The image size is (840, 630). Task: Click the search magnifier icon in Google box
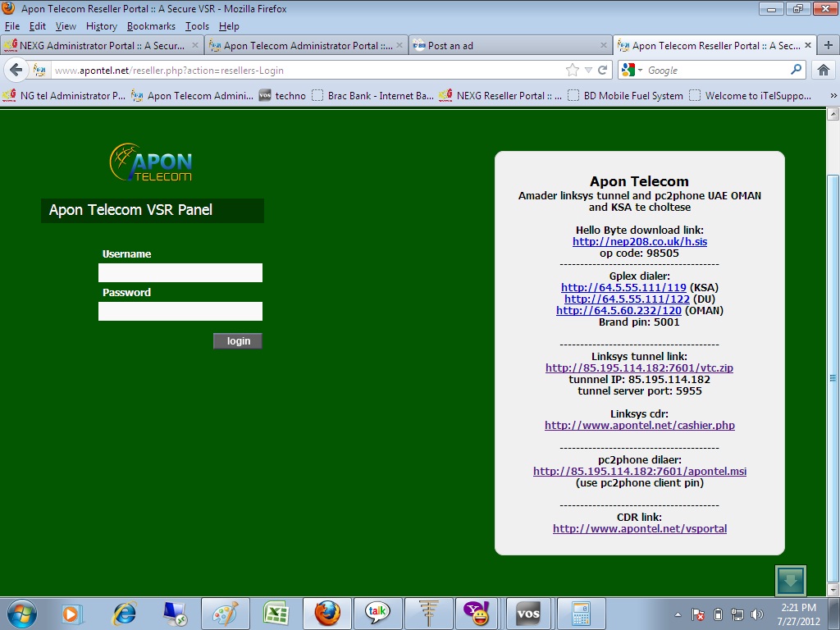797,70
